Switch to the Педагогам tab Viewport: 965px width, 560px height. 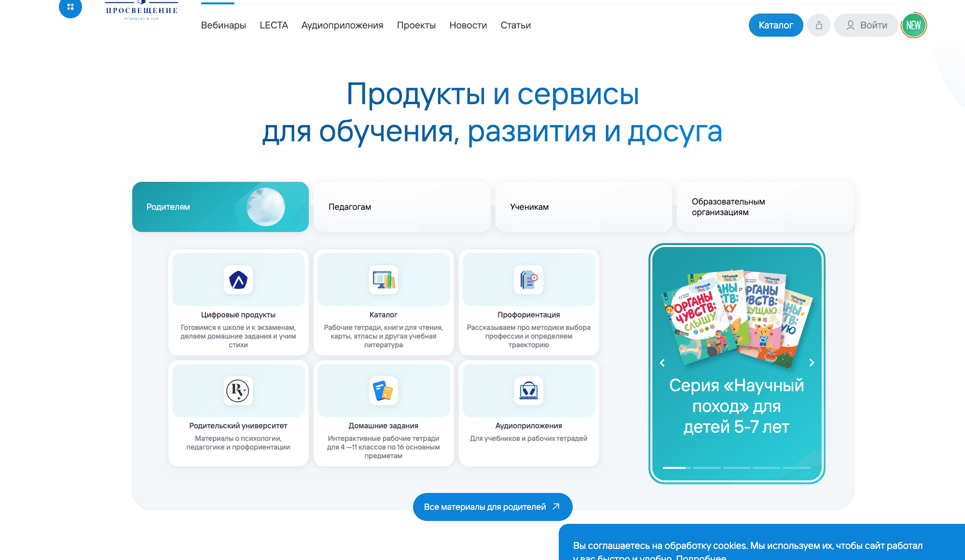(402, 207)
